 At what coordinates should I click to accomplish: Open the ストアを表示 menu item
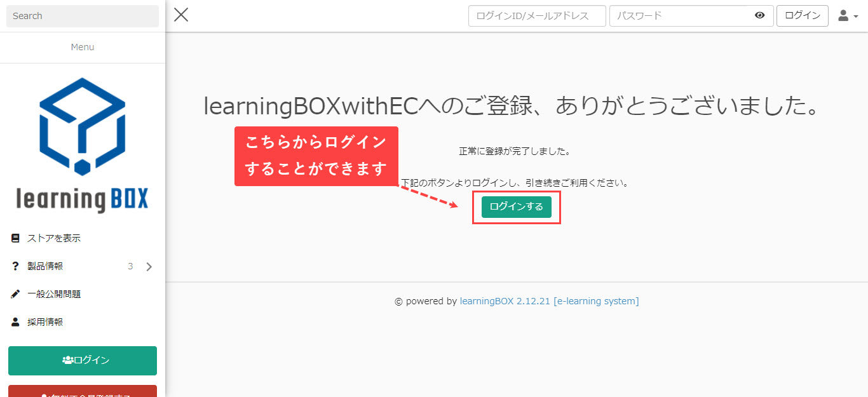54,238
